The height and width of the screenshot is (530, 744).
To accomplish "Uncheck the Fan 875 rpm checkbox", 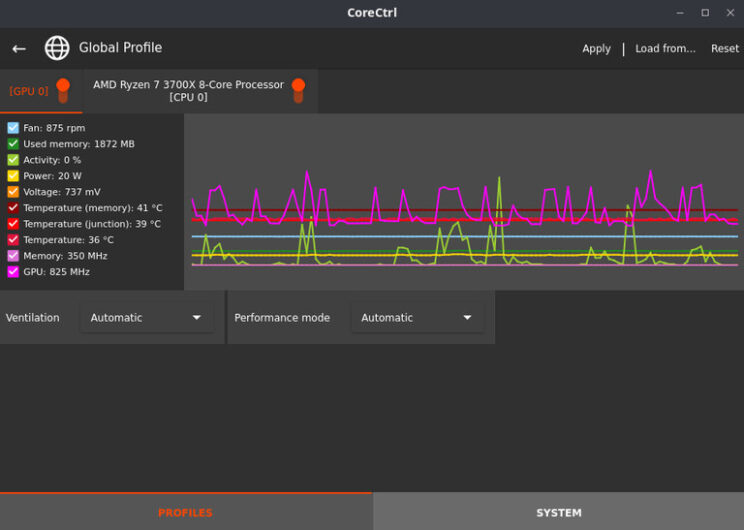I will tap(13, 128).
